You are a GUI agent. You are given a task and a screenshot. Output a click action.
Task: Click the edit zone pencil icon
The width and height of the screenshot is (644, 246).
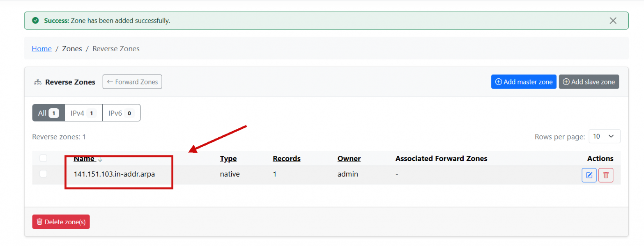[589, 175]
